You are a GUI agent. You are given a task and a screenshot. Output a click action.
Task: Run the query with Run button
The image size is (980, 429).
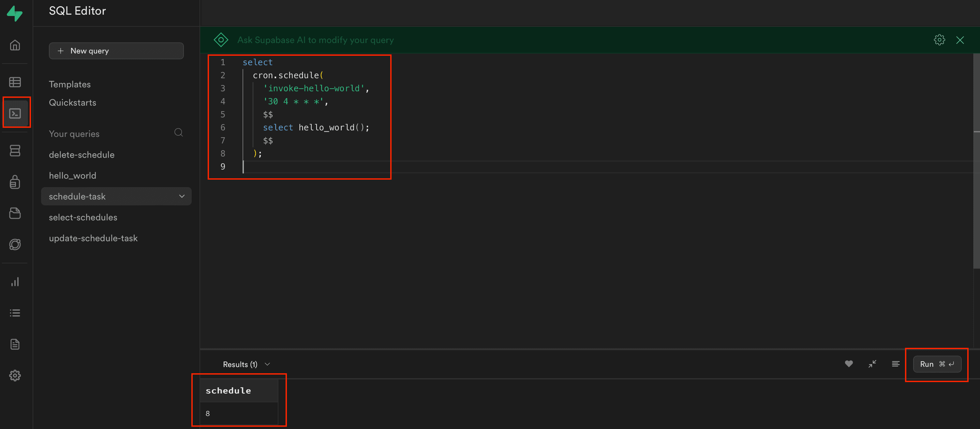coord(937,364)
